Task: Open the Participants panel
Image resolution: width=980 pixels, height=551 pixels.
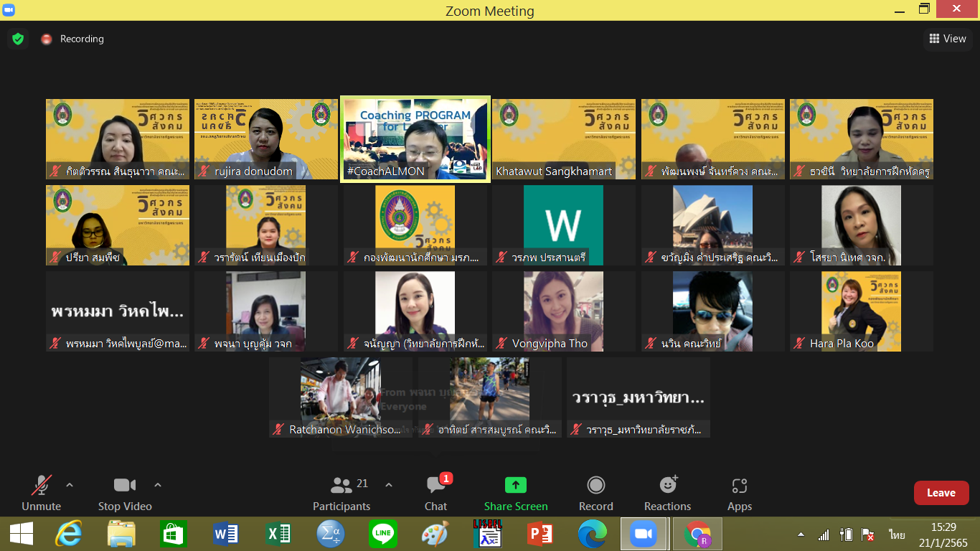Action: pos(341,493)
